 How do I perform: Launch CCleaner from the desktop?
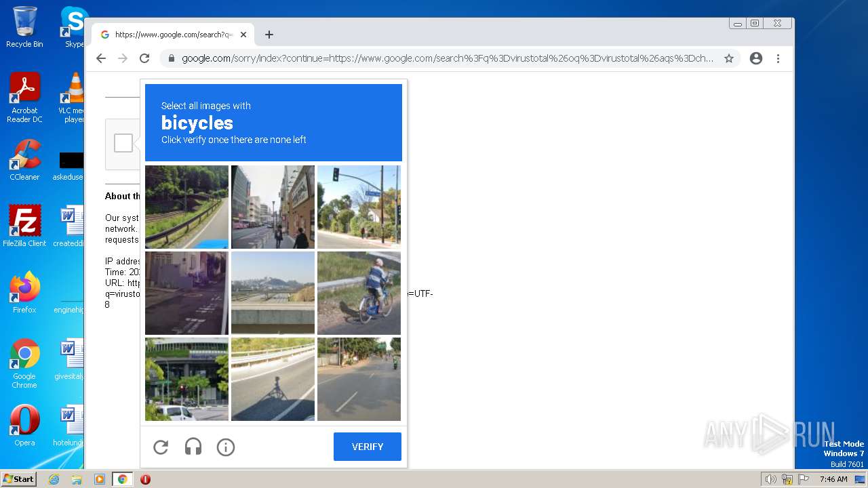click(x=24, y=160)
